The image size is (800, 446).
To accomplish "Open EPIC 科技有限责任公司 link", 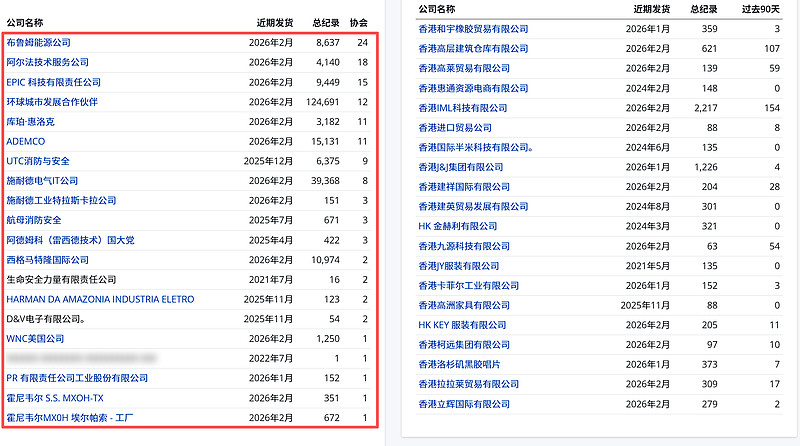I will pyautogui.click(x=54, y=82).
